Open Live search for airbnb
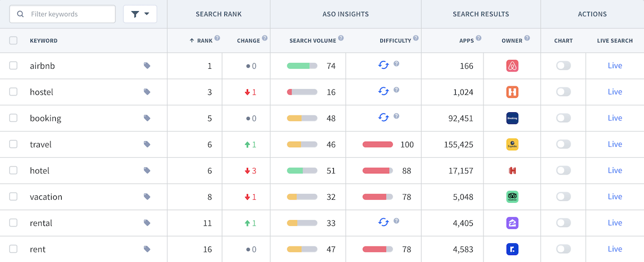Viewport: 644px width, 262px height. click(615, 65)
